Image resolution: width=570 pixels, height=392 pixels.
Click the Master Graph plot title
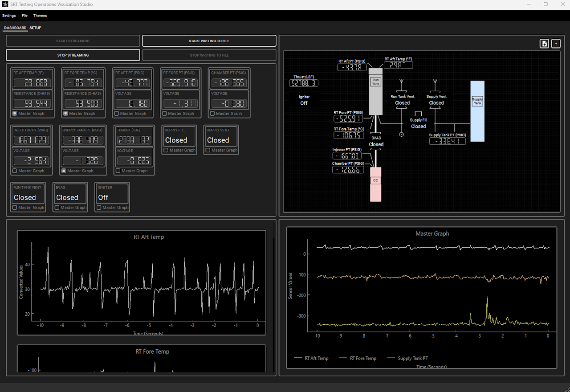tap(432, 233)
